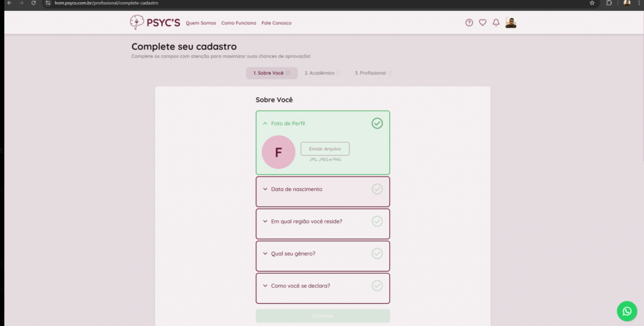Bookmark page with the star icon
Viewport: 644px width, 326px height.
pyautogui.click(x=592, y=3)
